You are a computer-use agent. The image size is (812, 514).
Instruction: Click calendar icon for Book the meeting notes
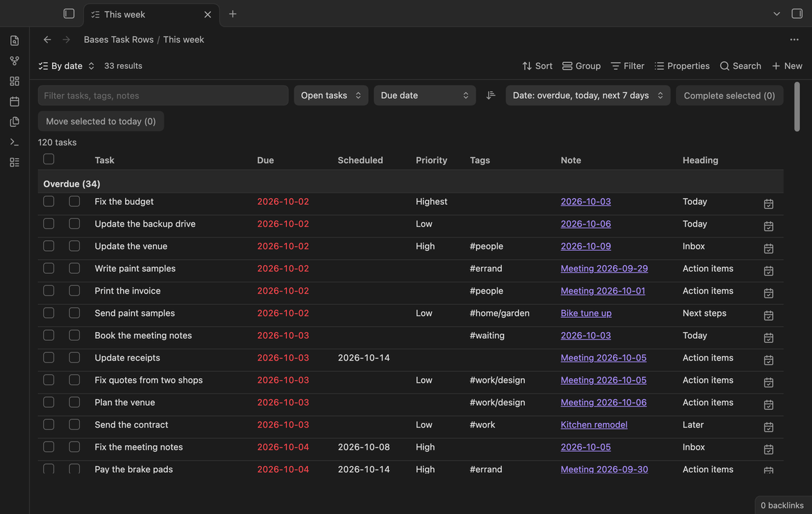[x=769, y=337]
